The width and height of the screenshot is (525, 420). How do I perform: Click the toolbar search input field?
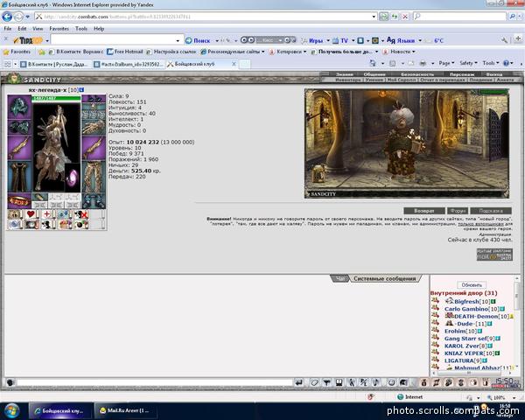pos(117,40)
